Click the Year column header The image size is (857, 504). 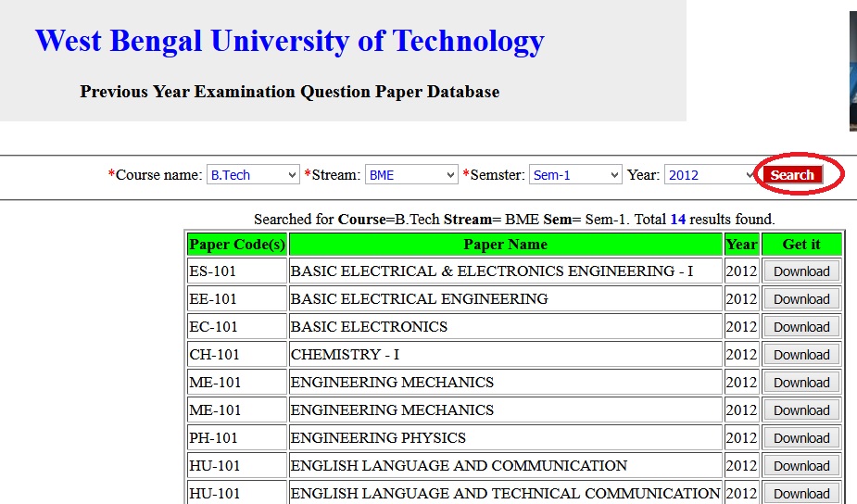(742, 245)
